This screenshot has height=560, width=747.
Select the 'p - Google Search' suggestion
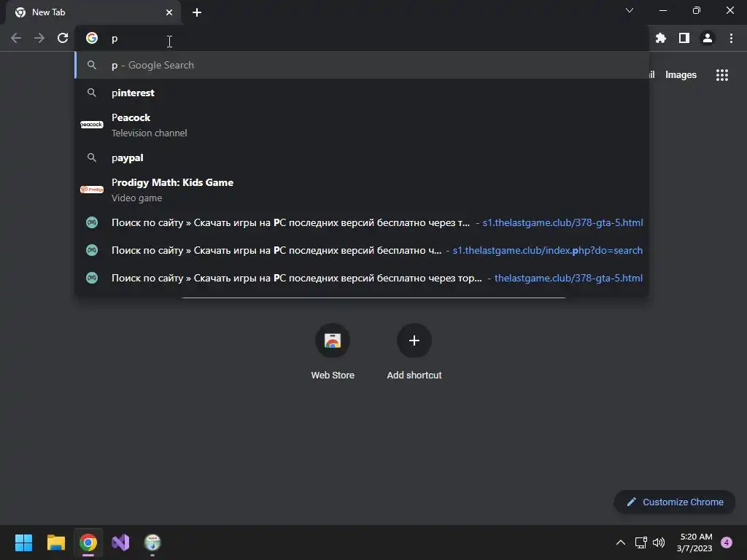coord(362,65)
